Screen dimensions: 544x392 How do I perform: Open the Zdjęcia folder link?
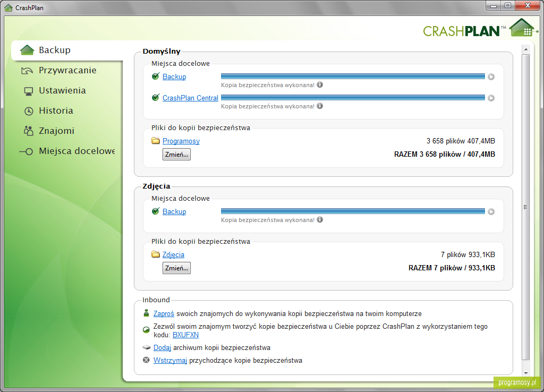(x=173, y=254)
